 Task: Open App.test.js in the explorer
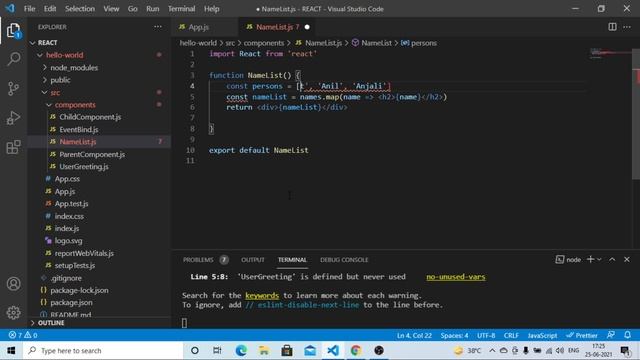tap(71, 204)
